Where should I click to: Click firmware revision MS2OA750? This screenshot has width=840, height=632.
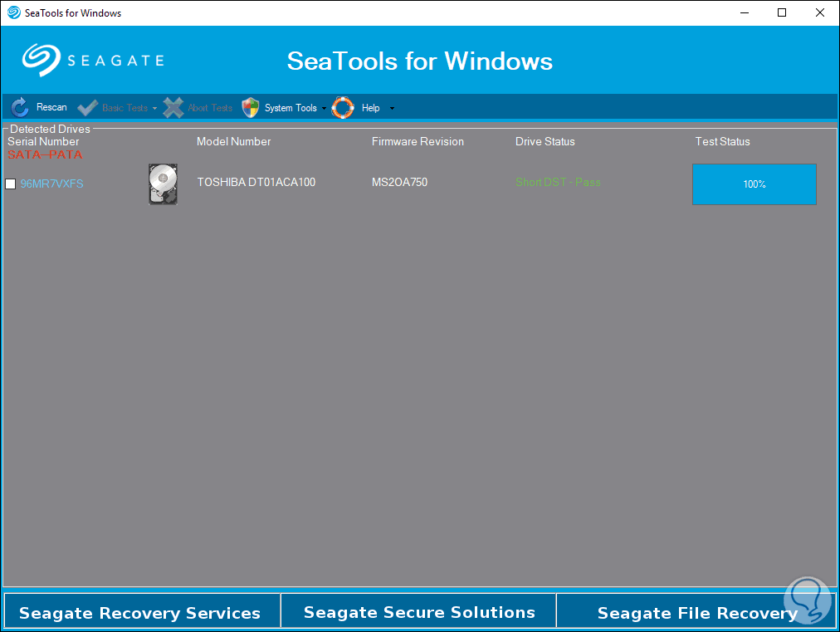(x=399, y=182)
